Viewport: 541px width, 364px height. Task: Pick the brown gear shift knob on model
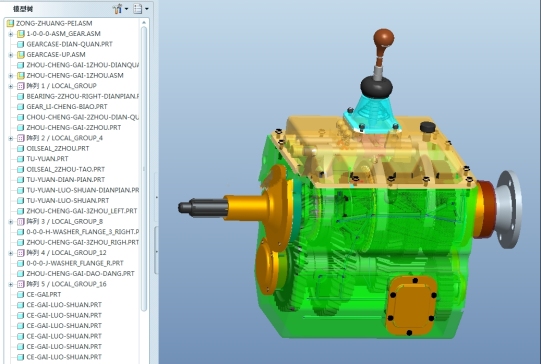(x=383, y=38)
